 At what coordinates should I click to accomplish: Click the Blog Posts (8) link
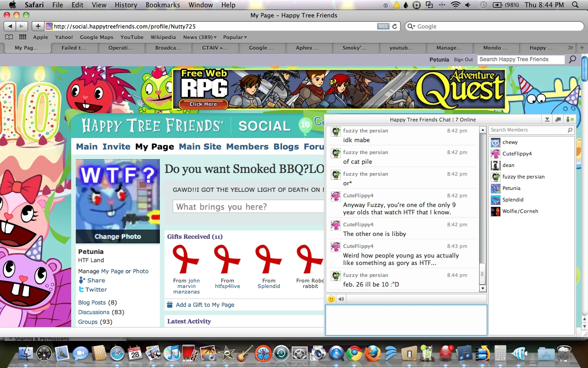pyautogui.click(x=97, y=302)
